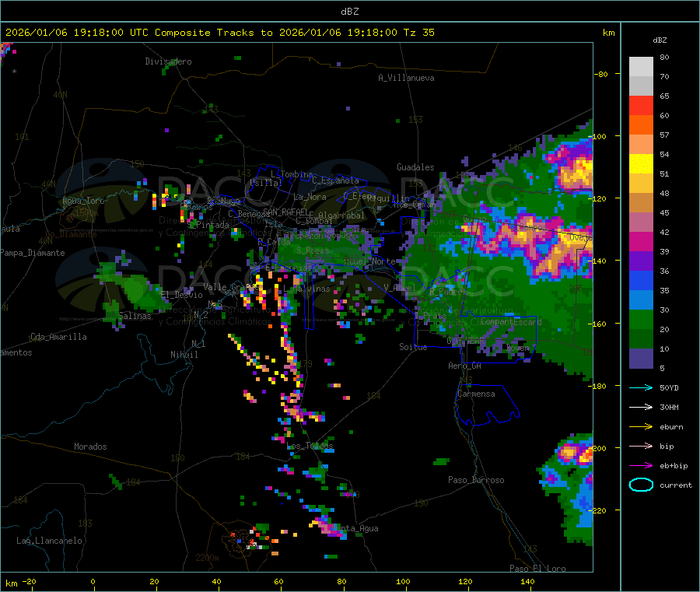Click the 'Pampa_Diamante' map label

tap(33, 253)
